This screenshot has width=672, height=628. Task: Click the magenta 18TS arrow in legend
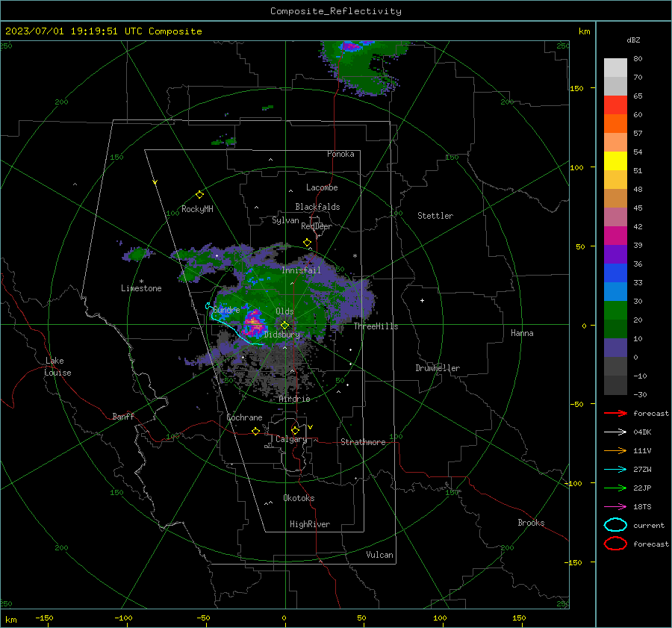tap(615, 507)
